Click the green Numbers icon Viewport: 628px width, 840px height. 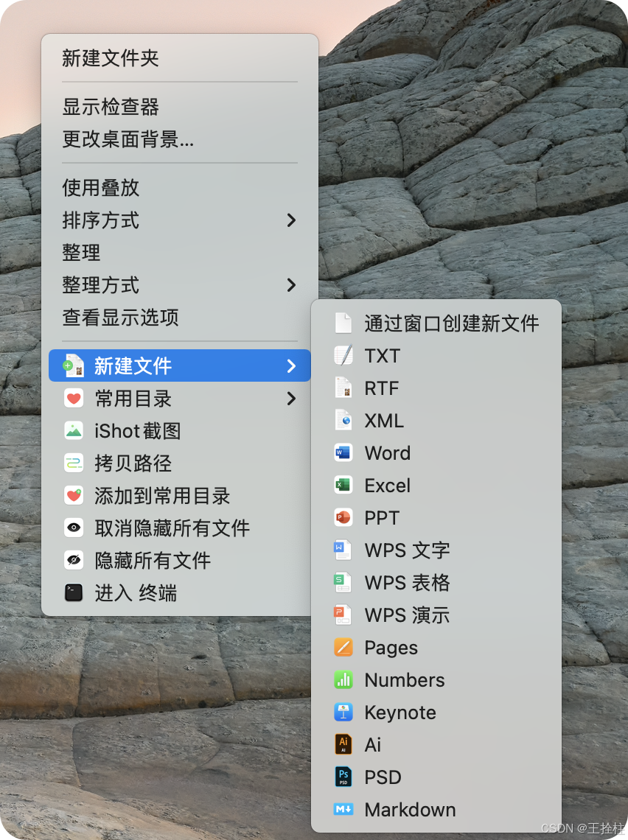tap(343, 680)
